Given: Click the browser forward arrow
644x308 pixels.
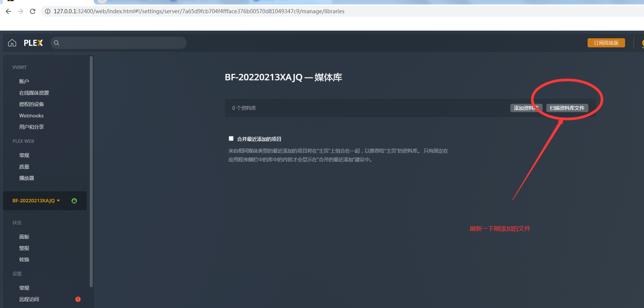Looking at the screenshot, I should 20,11.
